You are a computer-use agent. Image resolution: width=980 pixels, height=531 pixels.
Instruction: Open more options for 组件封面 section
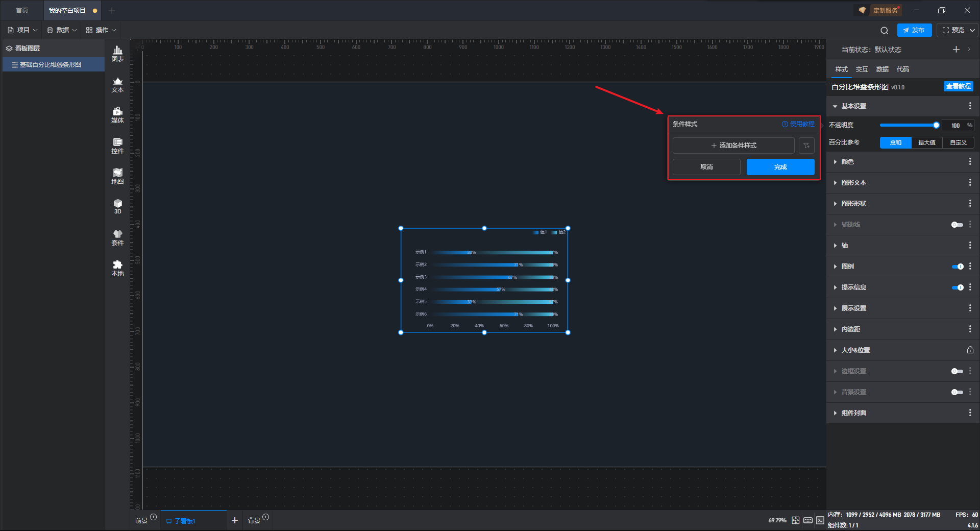pyautogui.click(x=970, y=413)
